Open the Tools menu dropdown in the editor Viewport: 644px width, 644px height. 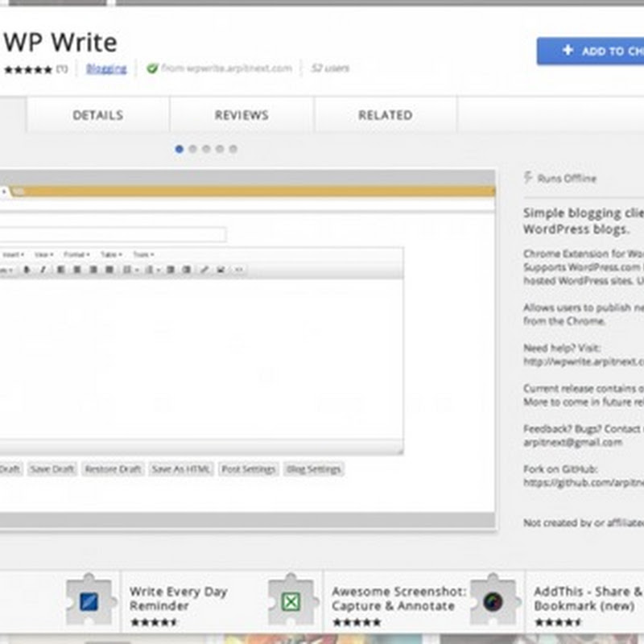143,254
